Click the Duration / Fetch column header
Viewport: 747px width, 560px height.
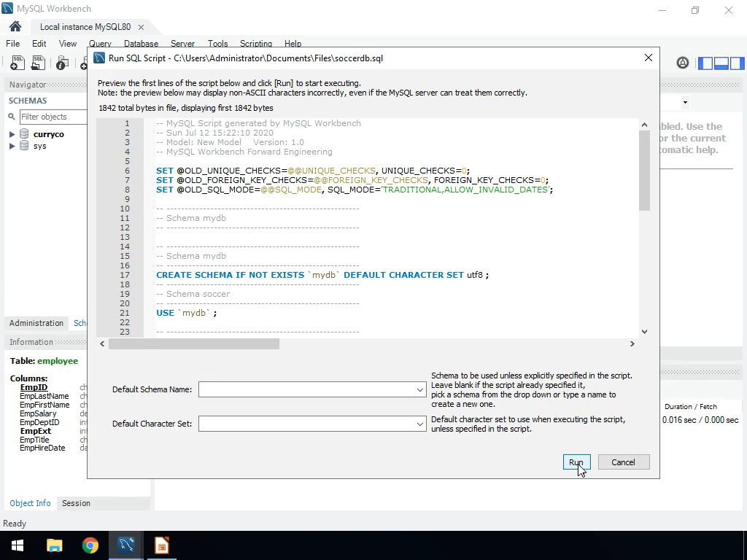[x=691, y=406]
